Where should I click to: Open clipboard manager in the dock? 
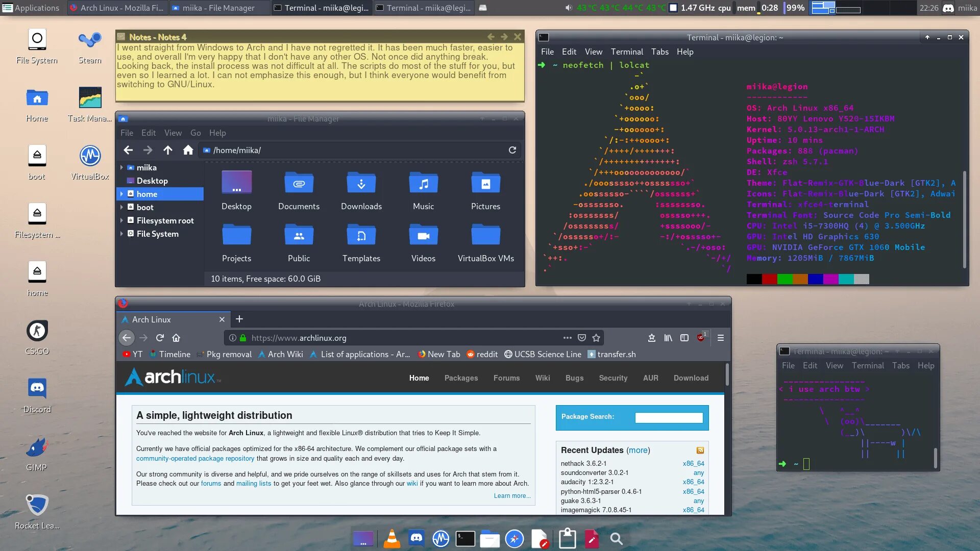point(567,538)
